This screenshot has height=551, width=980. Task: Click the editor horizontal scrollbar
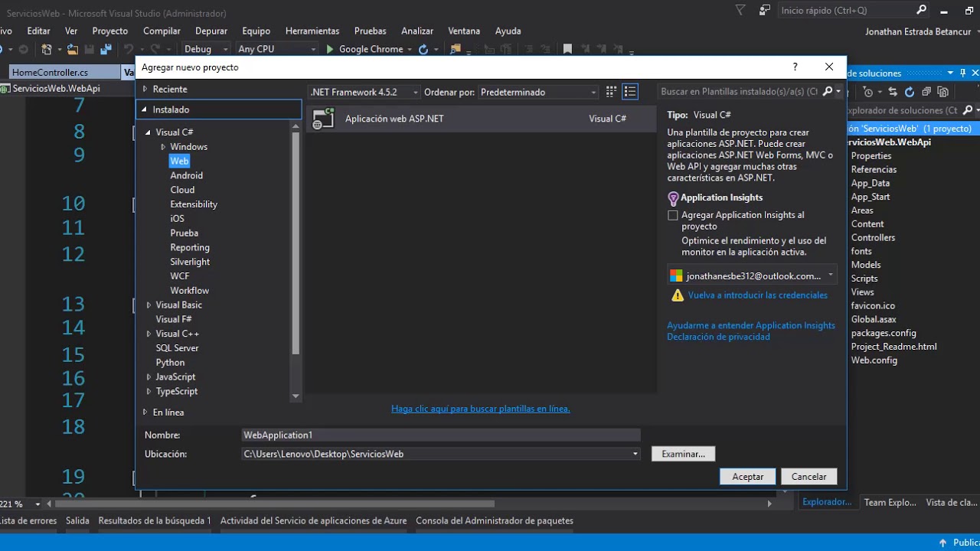click(x=276, y=504)
